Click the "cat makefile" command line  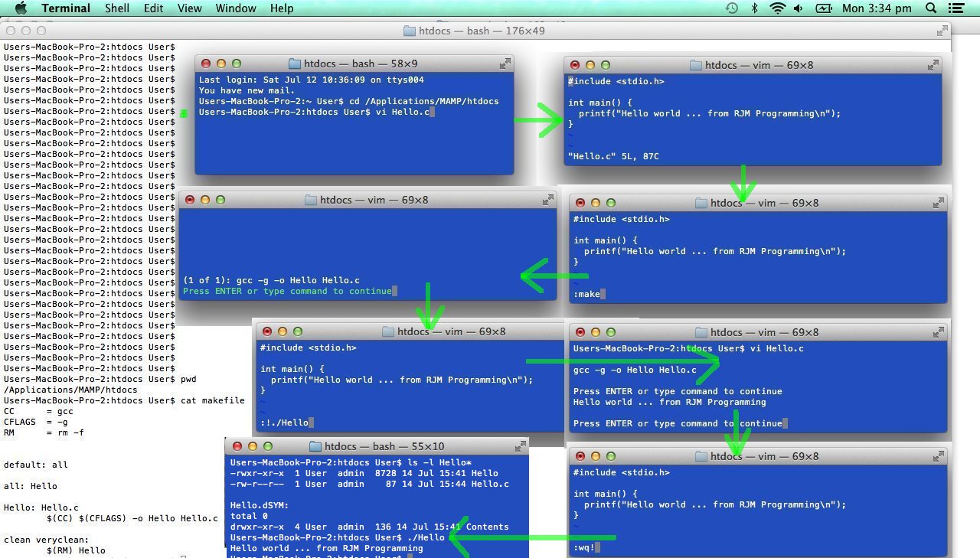(212, 400)
